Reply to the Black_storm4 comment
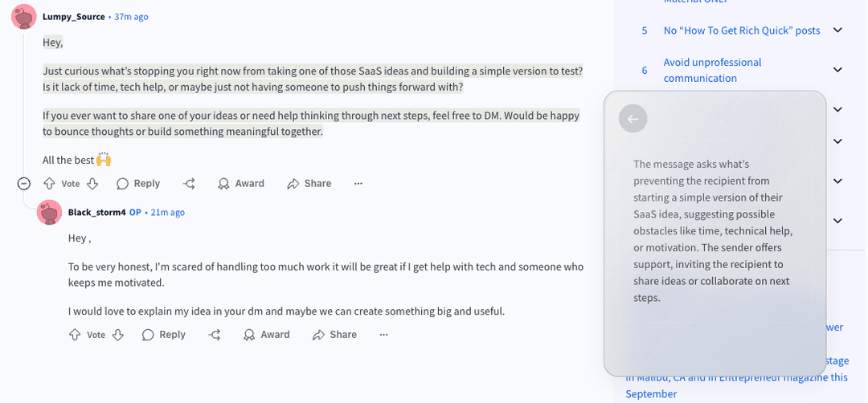This screenshot has height=403, width=868. click(x=164, y=335)
